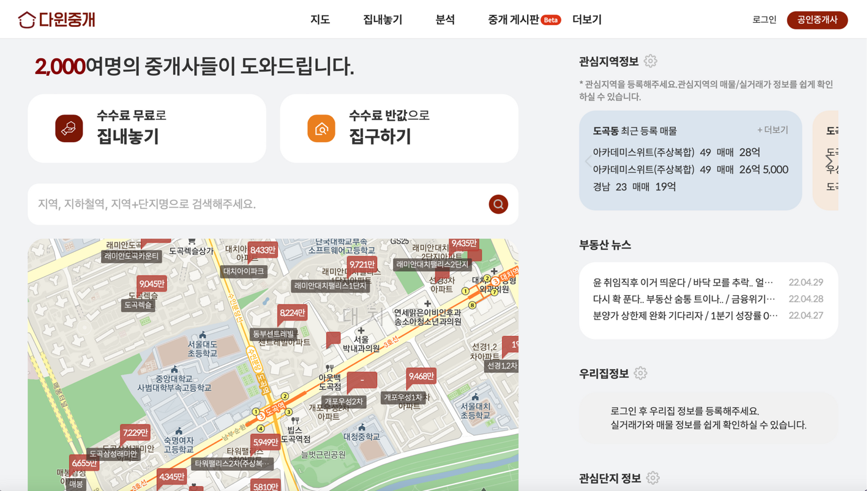
Task: Open the 더보기 navigation menu
Action: (x=586, y=19)
